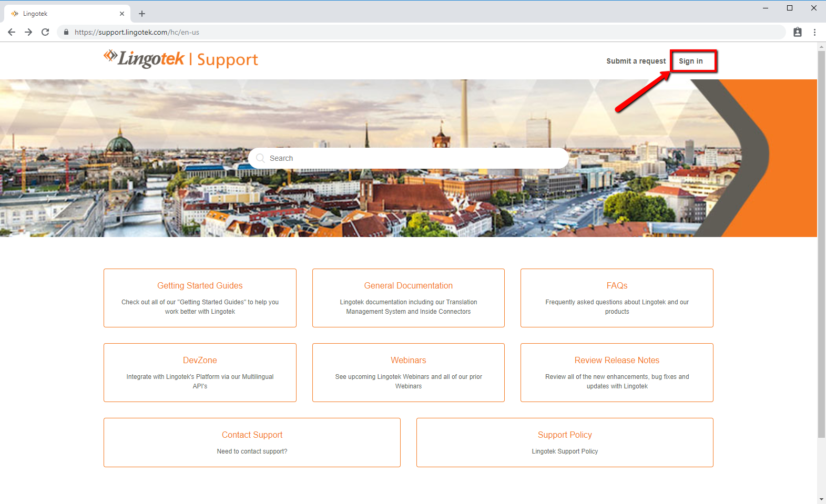Open the FAQs category
Screen dimensions: 826x504
[x=617, y=298]
